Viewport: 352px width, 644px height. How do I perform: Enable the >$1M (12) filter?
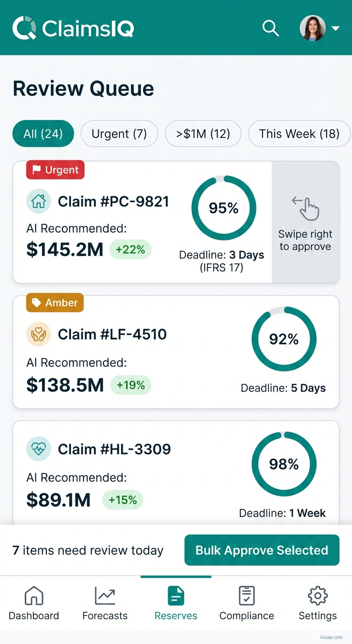tap(203, 133)
